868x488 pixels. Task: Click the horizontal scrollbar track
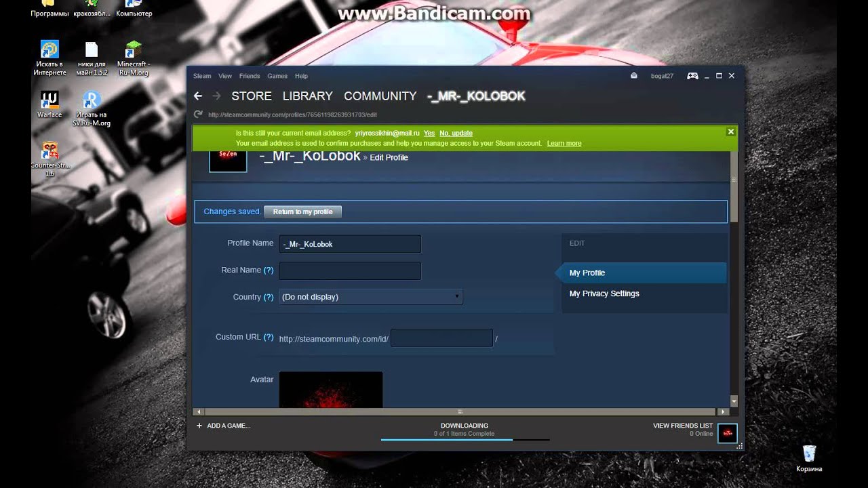click(460, 411)
